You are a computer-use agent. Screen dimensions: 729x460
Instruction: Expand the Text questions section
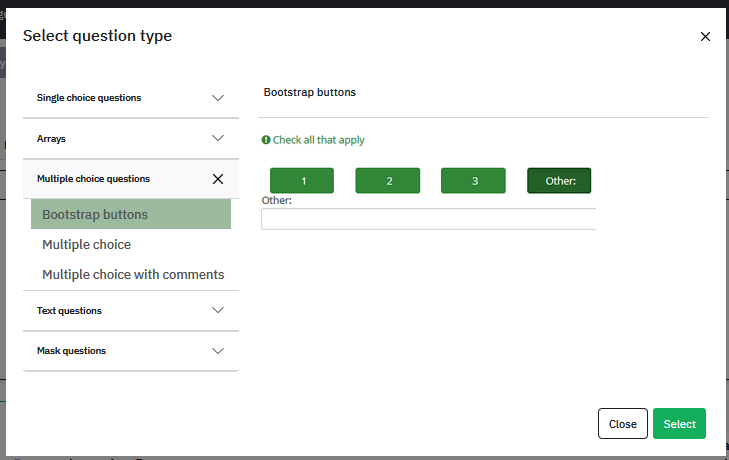pyautogui.click(x=131, y=311)
